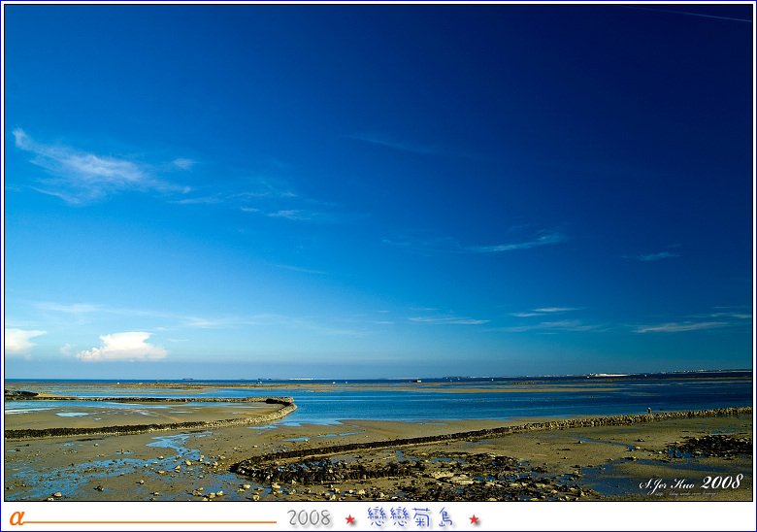Click the wispy cloud in upper left sky
The image size is (757, 532).
(92, 172)
